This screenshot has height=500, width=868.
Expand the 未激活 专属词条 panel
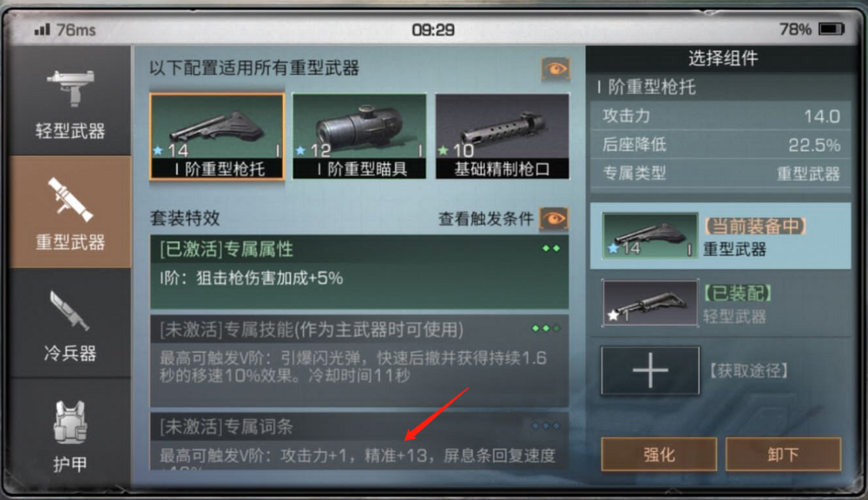click(x=359, y=441)
